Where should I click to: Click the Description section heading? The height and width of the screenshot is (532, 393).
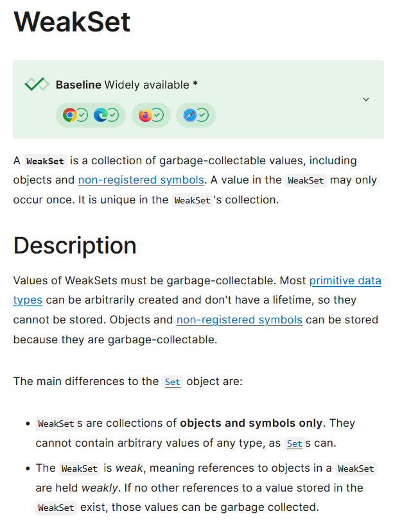click(75, 245)
